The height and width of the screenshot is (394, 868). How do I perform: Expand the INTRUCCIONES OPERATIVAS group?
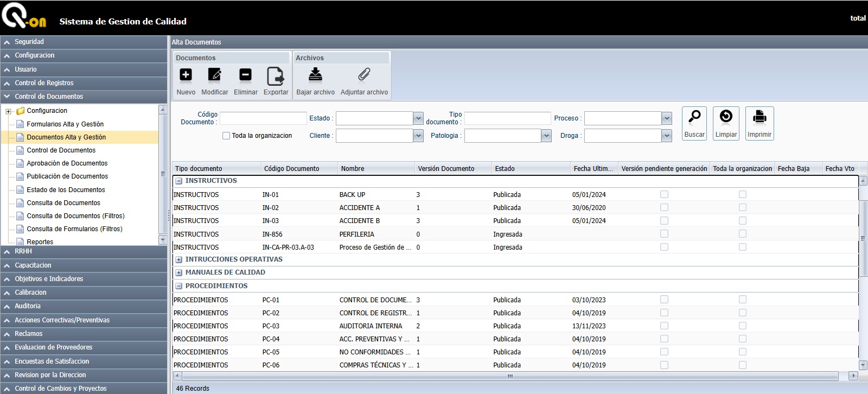(x=178, y=260)
